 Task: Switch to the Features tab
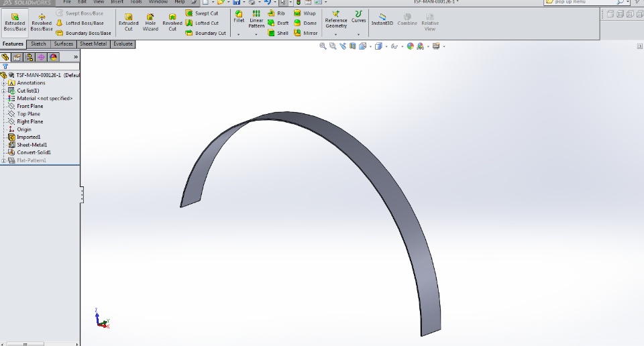point(13,44)
